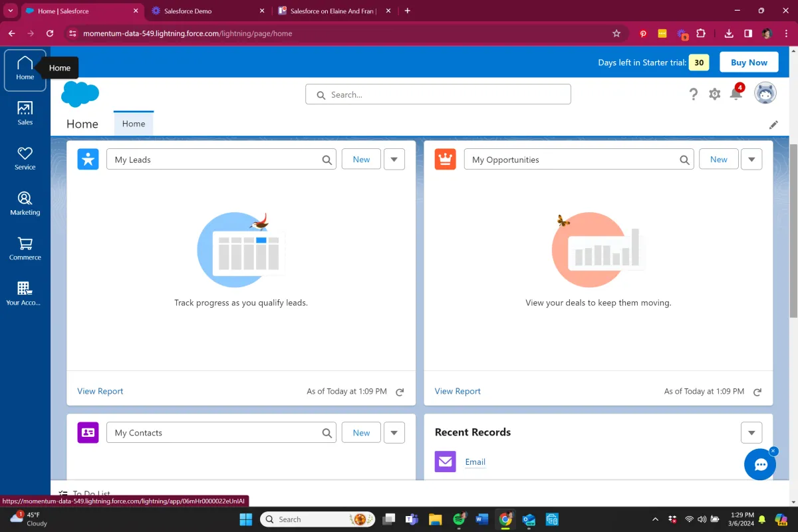Edit the page with pencil icon
The height and width of the screenshot is (532, 798).
773,125
